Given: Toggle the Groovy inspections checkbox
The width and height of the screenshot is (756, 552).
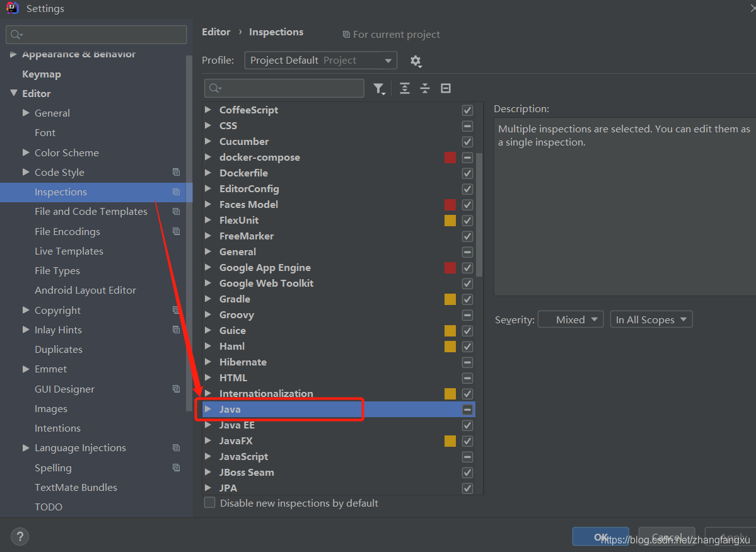Looking at the screenshot, I should 467,315.
